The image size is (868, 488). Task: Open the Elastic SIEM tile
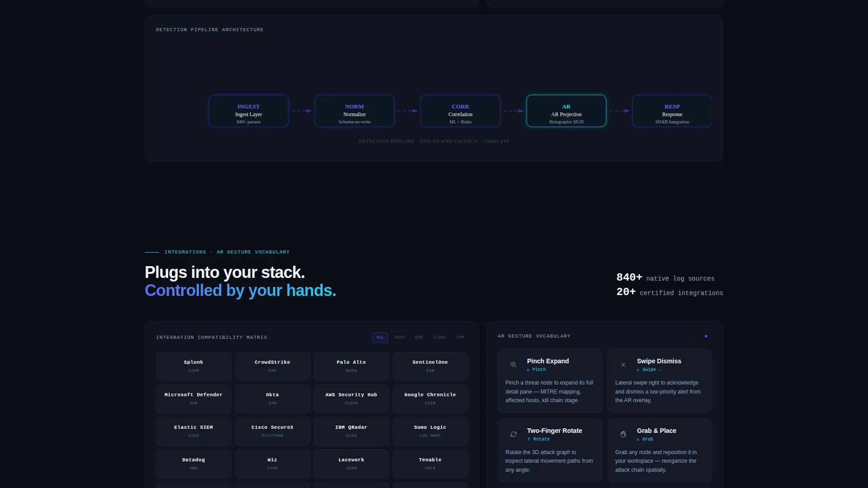[x=193, y=432]
